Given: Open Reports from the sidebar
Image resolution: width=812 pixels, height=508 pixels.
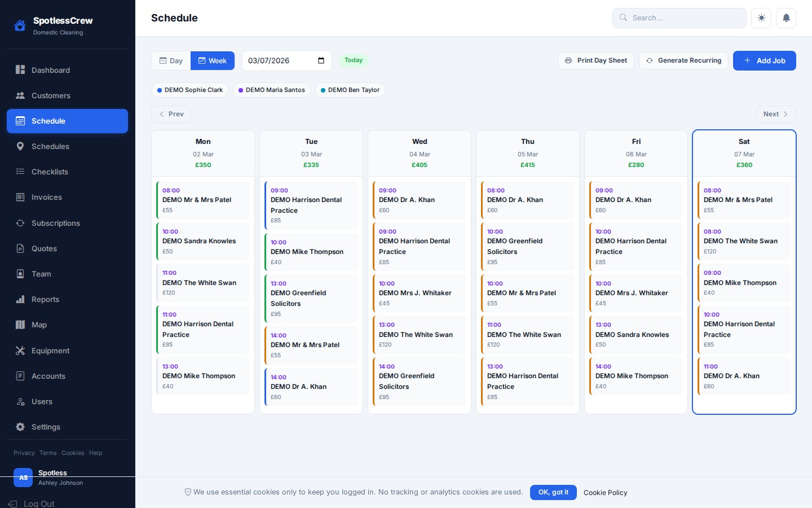Looking at the screenshot, I should 45,299.
